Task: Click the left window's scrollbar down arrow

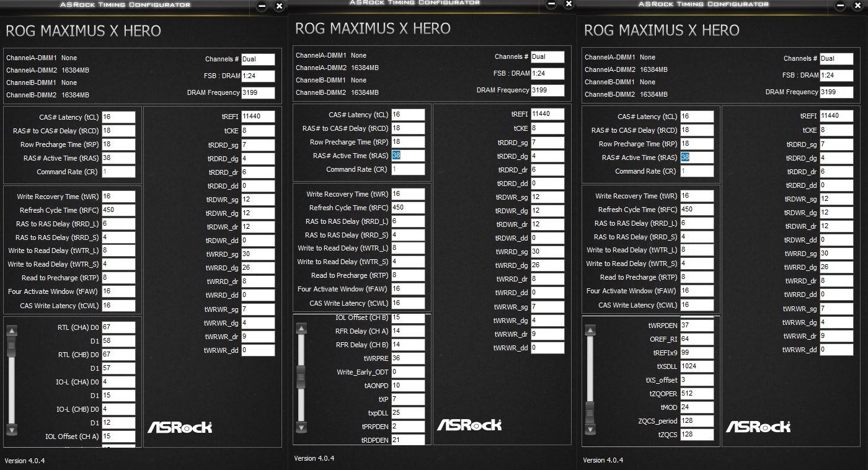Action: (x=11, y=430)
